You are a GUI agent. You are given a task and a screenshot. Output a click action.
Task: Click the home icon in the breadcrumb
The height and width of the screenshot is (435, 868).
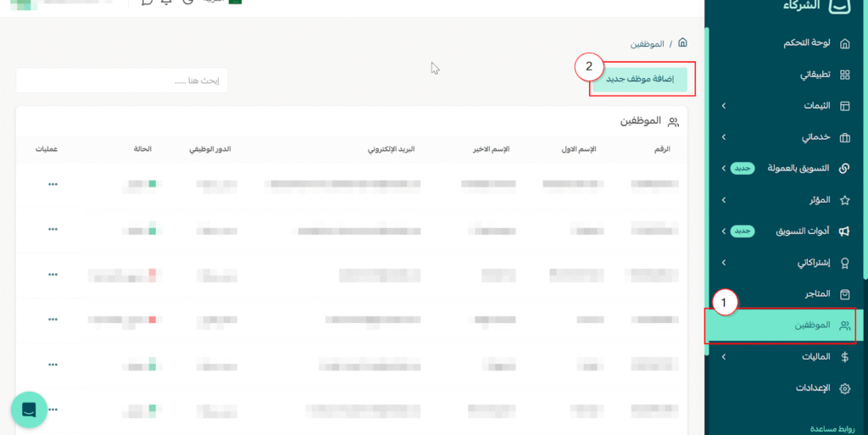(682, 42)
